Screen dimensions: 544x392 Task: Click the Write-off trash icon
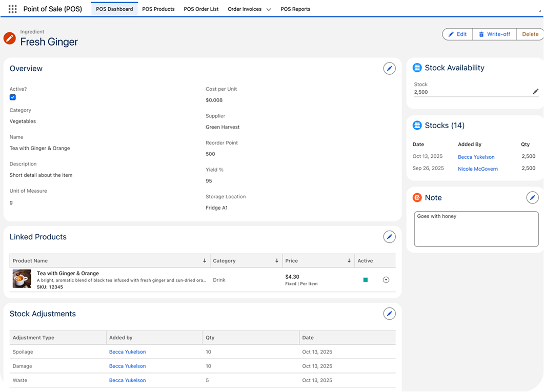[480, 34]
